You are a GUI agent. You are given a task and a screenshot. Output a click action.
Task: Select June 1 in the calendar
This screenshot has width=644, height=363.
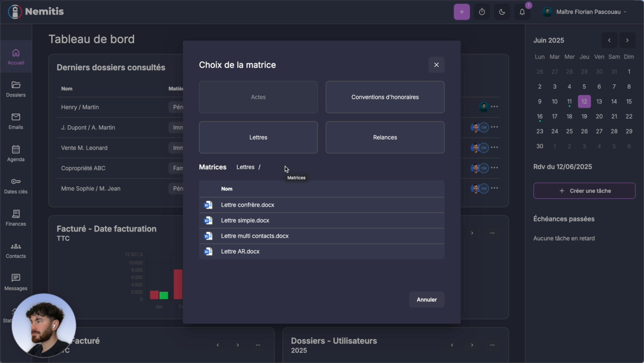pyautogui.click(x=629, y=72)
